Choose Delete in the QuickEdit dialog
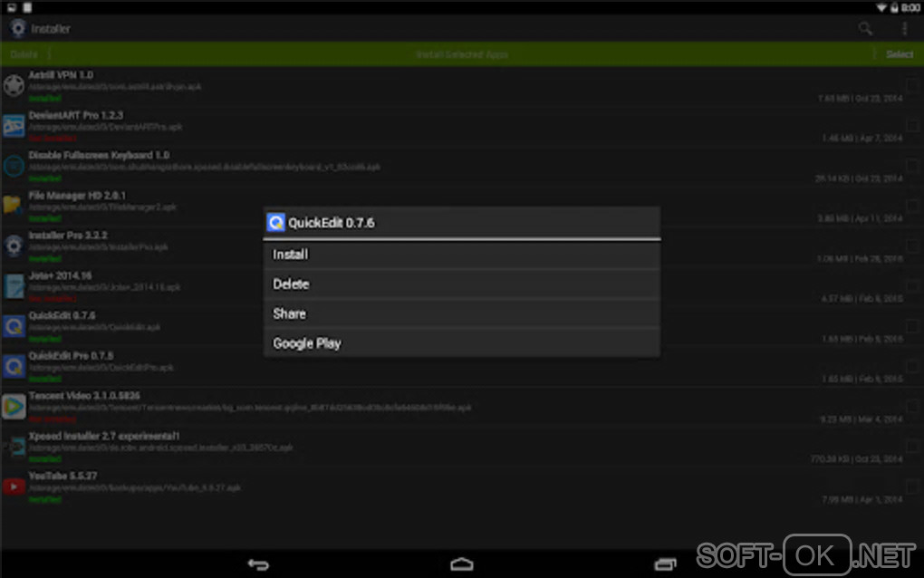The height and width of the screenshot is (578, 924). pos(461,284)
